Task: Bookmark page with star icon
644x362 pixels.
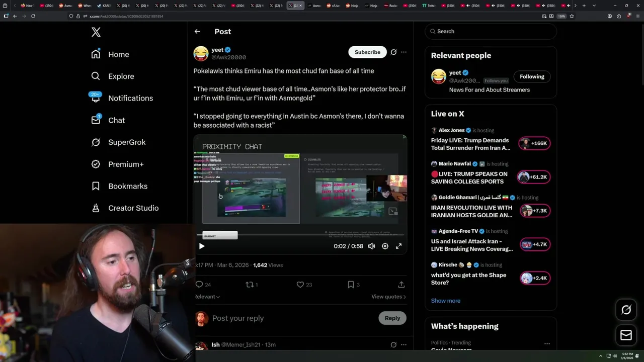Action: click(x=572, y=16)
